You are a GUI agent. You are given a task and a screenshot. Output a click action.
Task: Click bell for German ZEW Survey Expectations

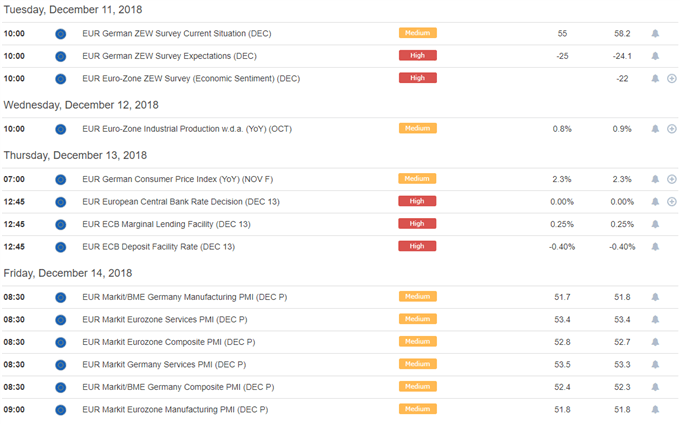point(655,56)
